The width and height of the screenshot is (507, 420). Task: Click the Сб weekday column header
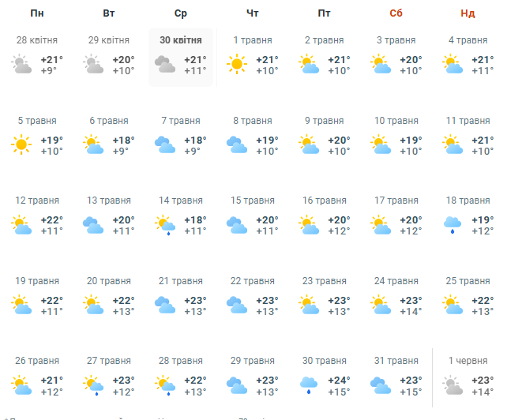click(396, 13)
